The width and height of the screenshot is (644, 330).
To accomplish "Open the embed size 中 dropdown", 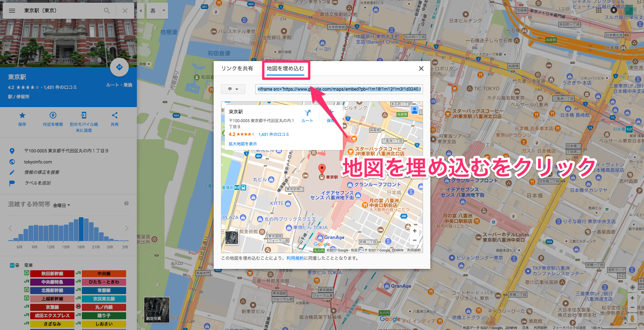I will click(233, 89).
